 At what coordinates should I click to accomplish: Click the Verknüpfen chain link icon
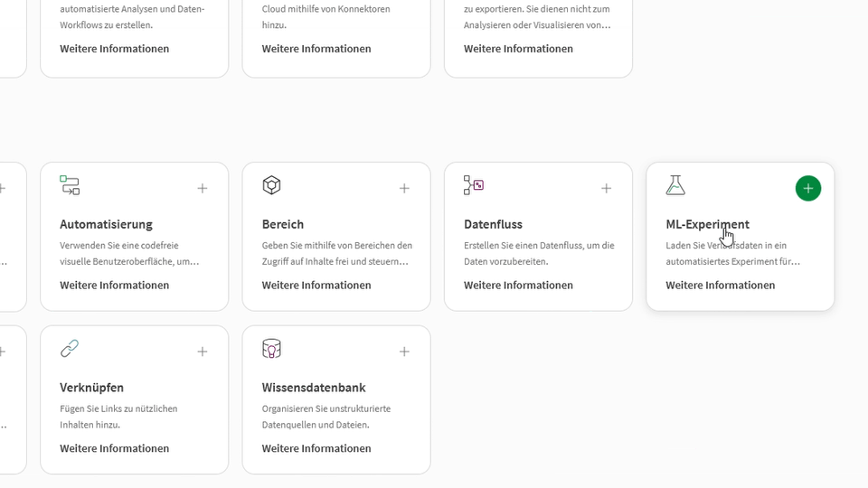coord(70,349)
